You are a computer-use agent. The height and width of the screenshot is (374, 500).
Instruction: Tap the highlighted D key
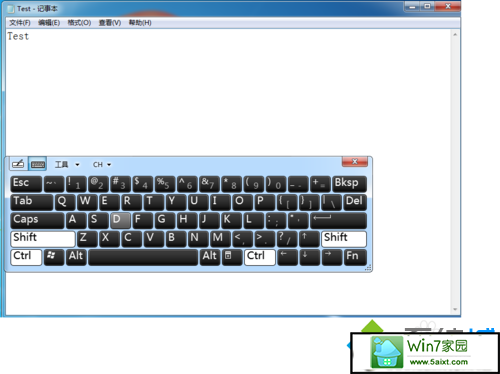tap(121, 220)
